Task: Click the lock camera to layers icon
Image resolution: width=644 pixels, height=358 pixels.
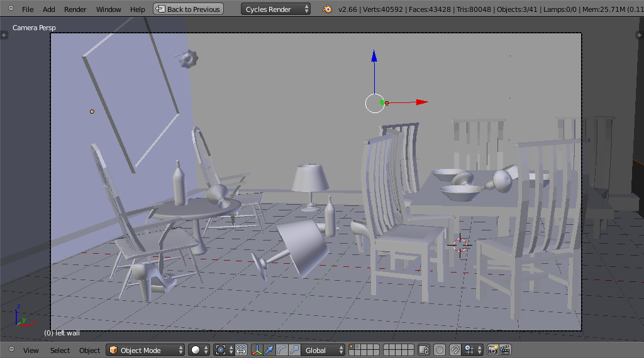Action: point(424,350)
